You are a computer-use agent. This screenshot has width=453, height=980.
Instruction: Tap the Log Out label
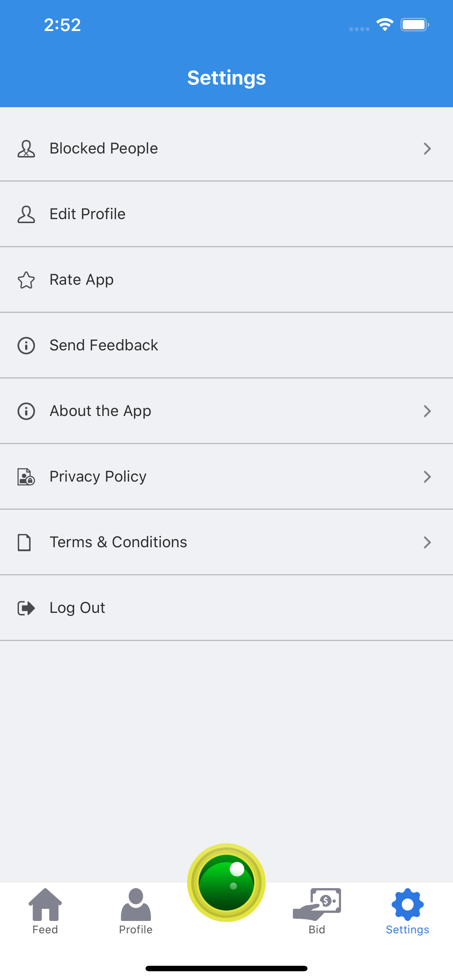tap(77, 608)
